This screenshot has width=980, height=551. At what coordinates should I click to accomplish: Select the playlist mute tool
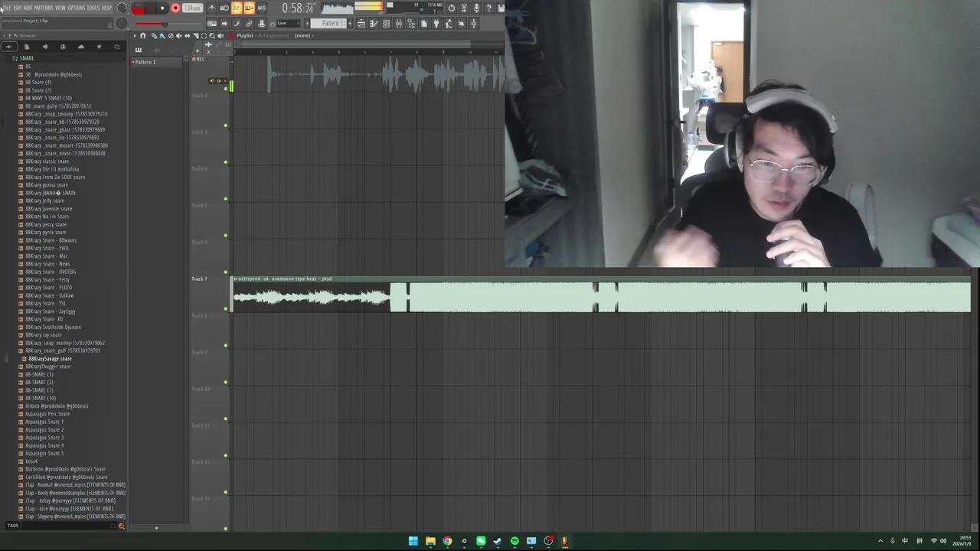pyautogui.click(x=178, y=35)
